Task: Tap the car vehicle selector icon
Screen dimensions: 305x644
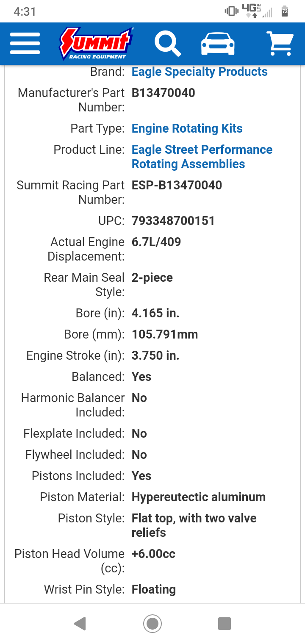Action: [217, 43]
